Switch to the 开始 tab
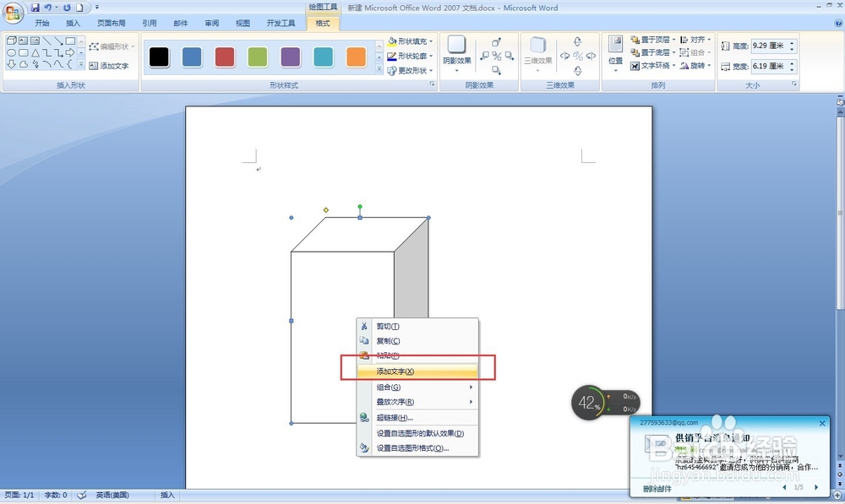 (x=42, y=23)
